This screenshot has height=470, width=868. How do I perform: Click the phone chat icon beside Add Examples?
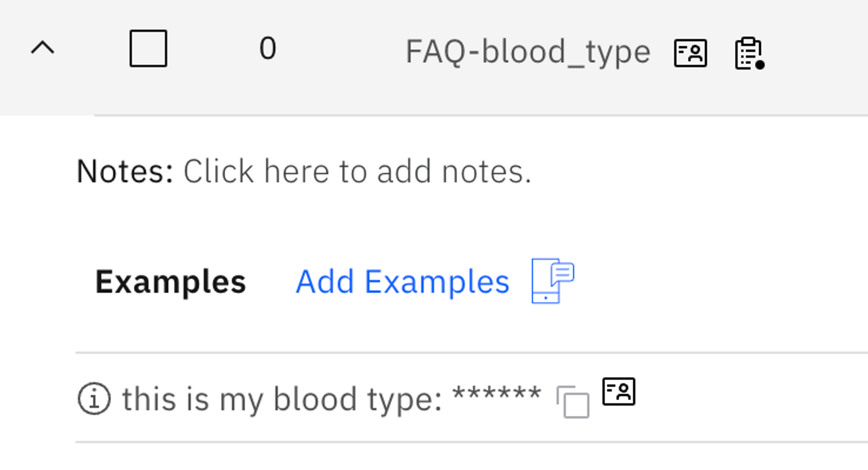(553, 281)
